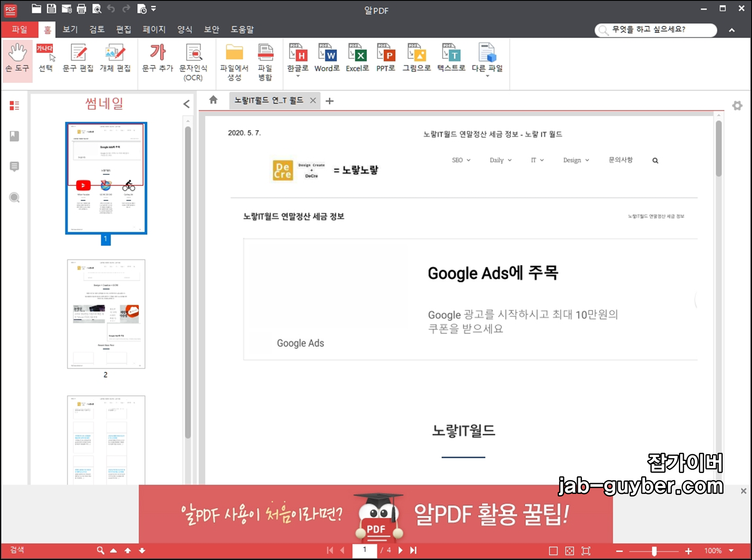Go to the previous page button

pos(342,550)
